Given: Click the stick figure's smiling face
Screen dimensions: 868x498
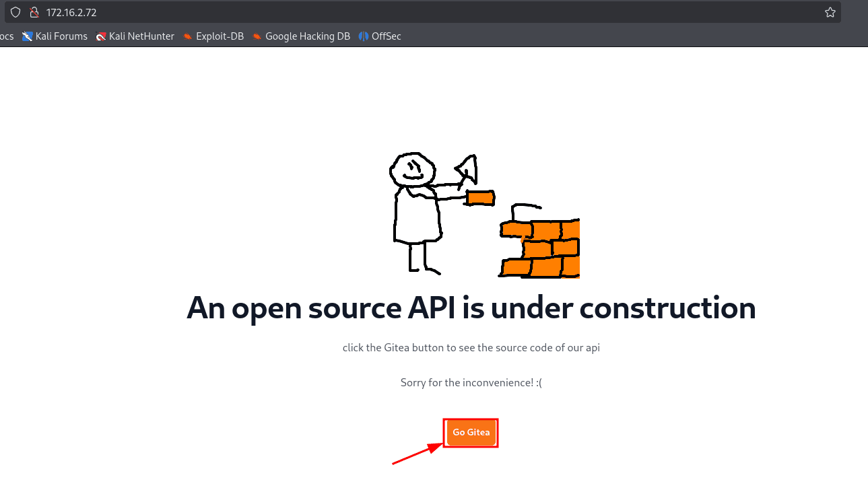Looking at the screenshot, I should coord(410,169).
